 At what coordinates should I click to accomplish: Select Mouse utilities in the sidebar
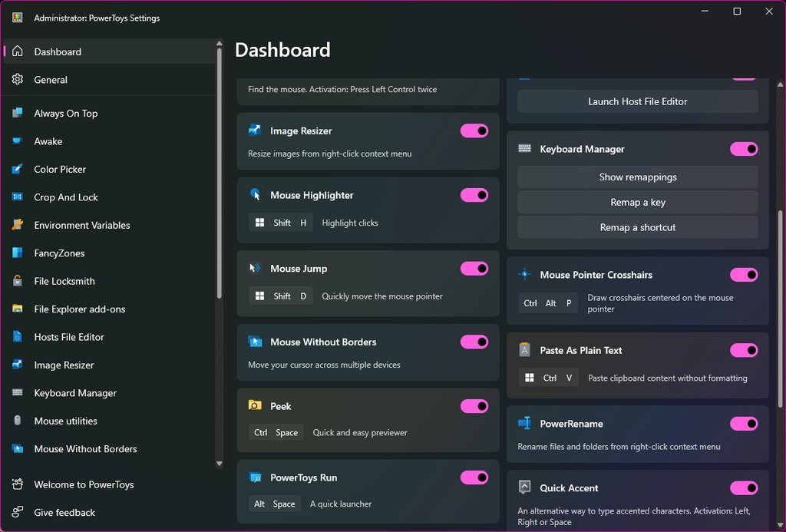click(65, 421)
